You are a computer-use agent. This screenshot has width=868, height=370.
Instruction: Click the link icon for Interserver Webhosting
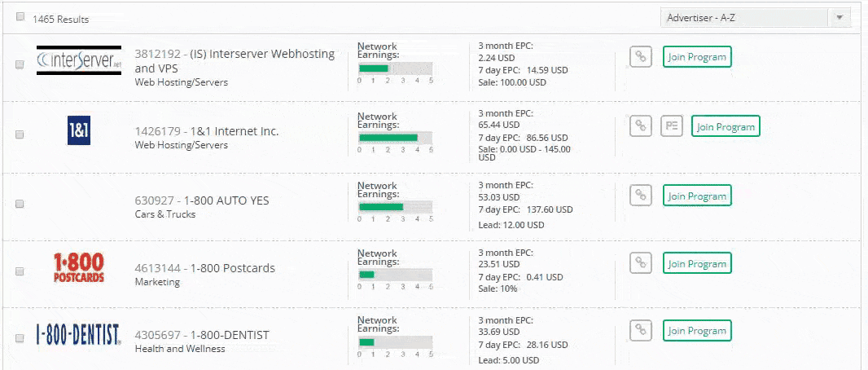(x=641, y=56)
